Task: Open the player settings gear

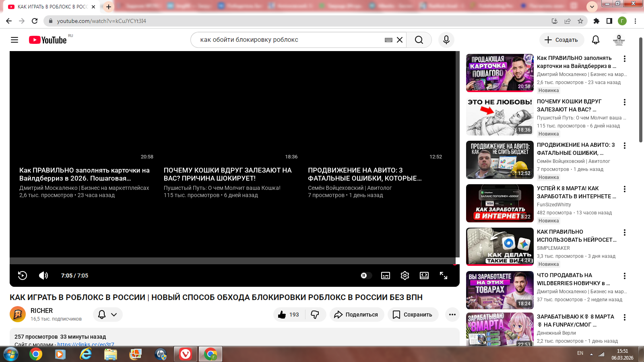Action: coord(405,276)
